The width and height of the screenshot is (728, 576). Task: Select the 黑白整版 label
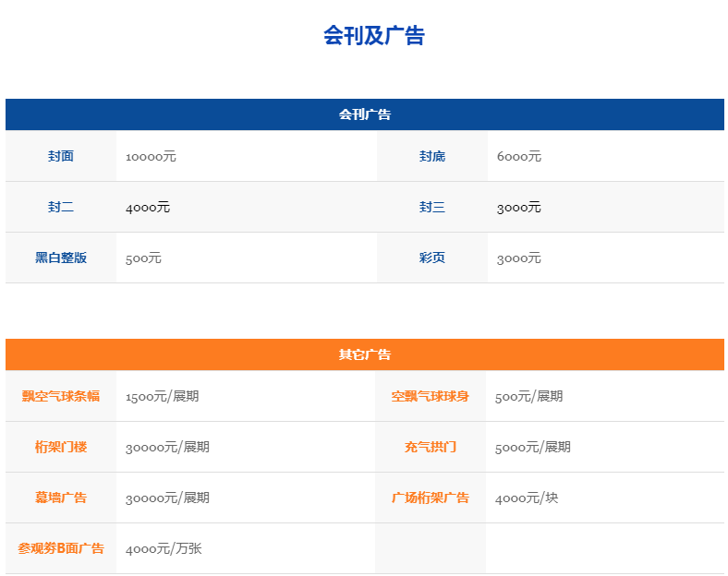[x=61, y=258]
